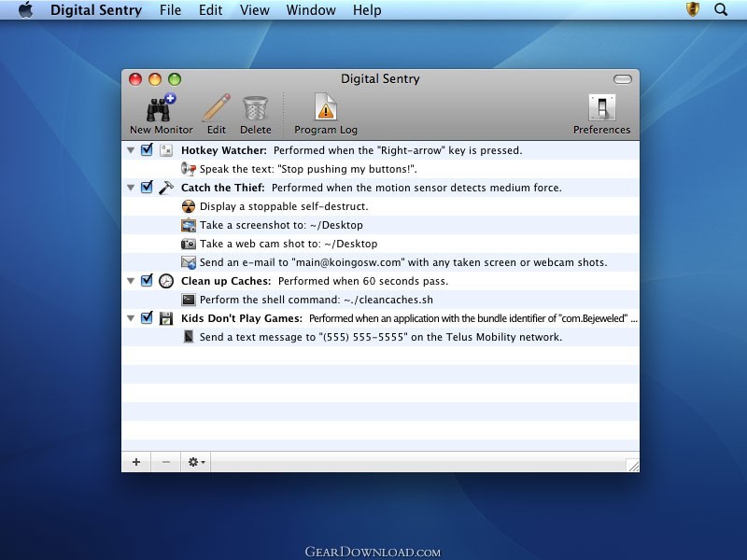Click the megaphone icon beside Speak the text

189,169
